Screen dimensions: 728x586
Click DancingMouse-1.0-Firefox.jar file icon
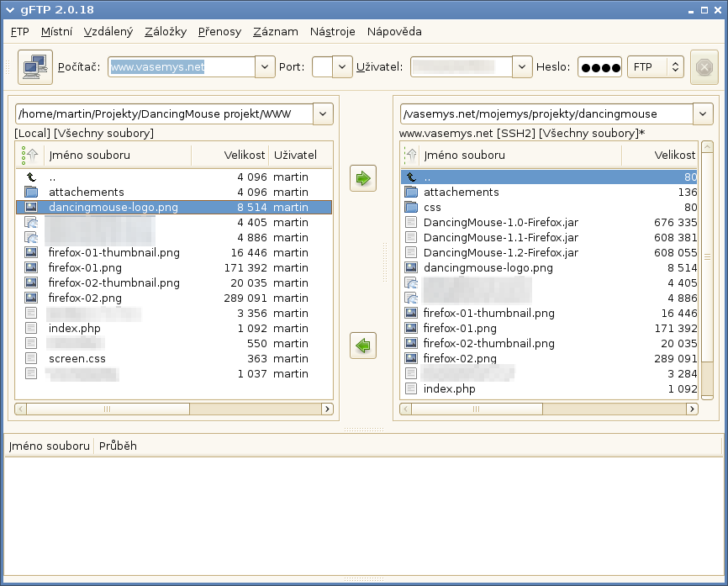[411, 223]
